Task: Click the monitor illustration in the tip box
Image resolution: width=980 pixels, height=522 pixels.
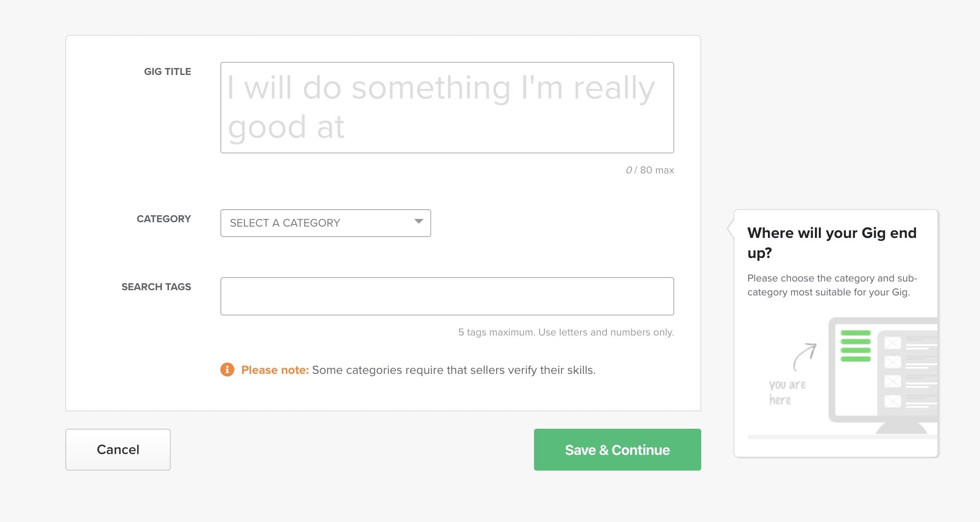Action: click(884, 375)
